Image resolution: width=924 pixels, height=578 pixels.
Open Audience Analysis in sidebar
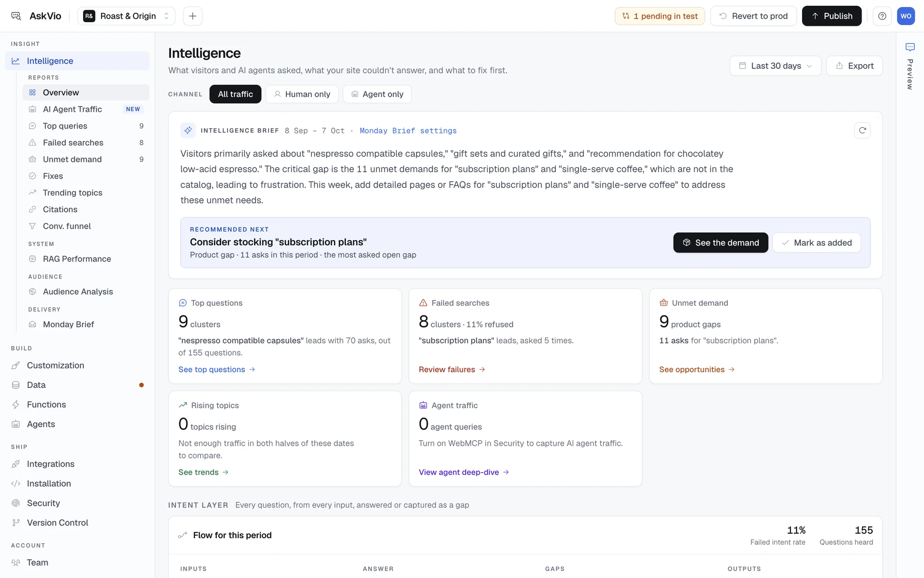pos(85,292)
